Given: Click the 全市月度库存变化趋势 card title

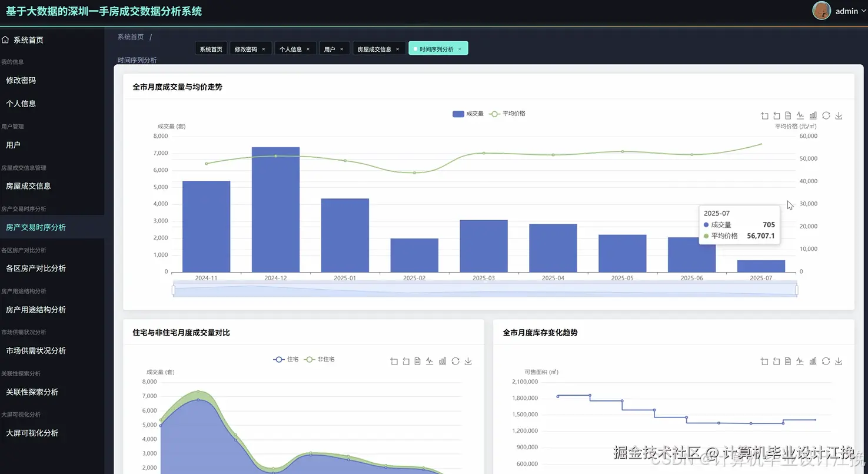Looking at the screenshot, I should click(540, 333).
